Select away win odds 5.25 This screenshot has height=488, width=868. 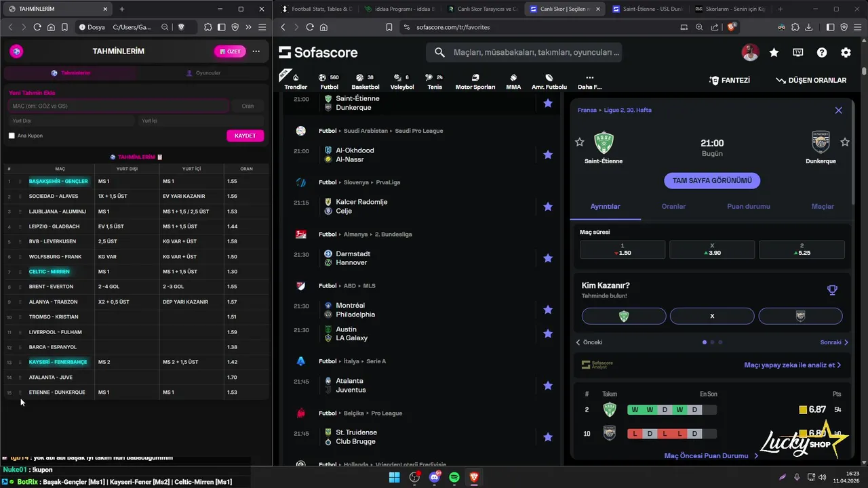click(x=802, y=249)
